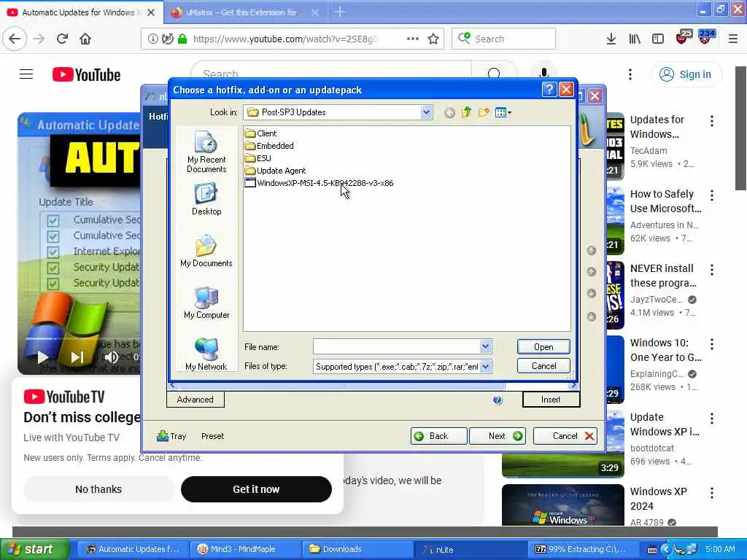Open My Network in places bar

206,354
